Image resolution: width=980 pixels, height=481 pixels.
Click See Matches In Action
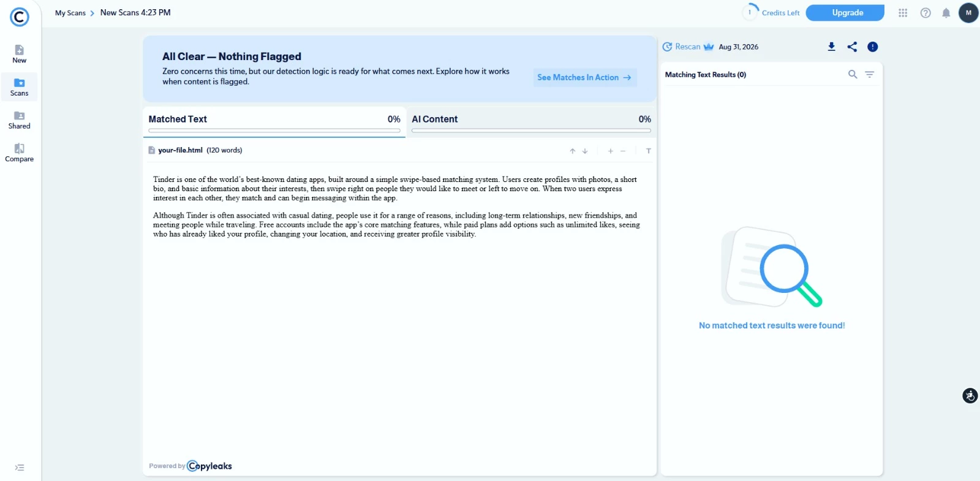(585, 77)
